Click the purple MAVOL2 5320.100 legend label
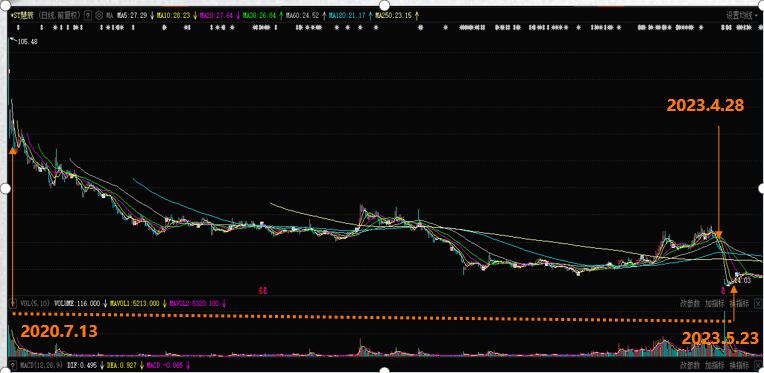Viewport: 764px width, 373px height. click(x=195, y=303)
